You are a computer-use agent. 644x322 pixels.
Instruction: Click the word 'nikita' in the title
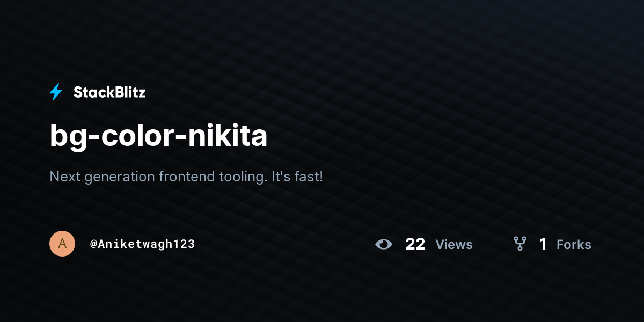pos(236,136)
